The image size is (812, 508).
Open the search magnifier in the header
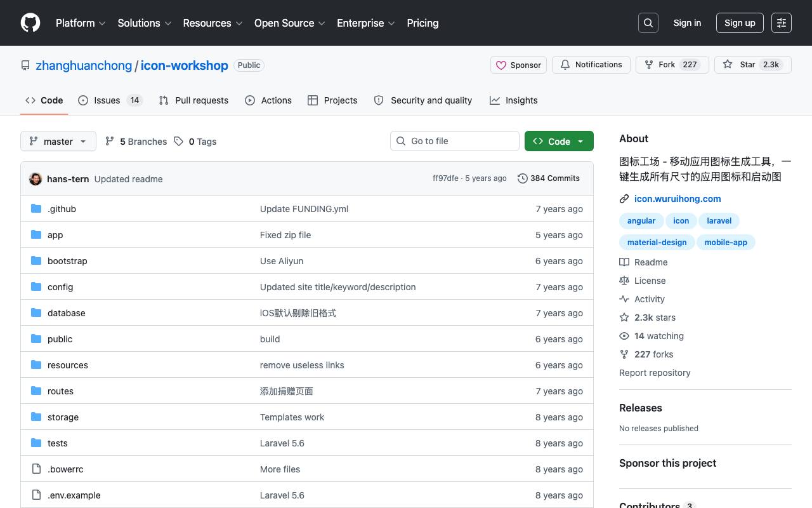(x=648, y=23)
